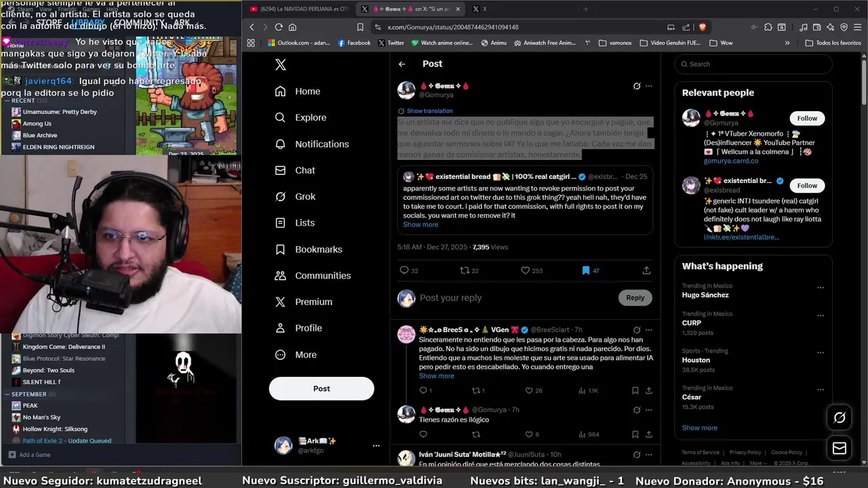Screen dimensions: 868x488
Task: Expand quoted post with Show more
Action: [x=420, y=224]
